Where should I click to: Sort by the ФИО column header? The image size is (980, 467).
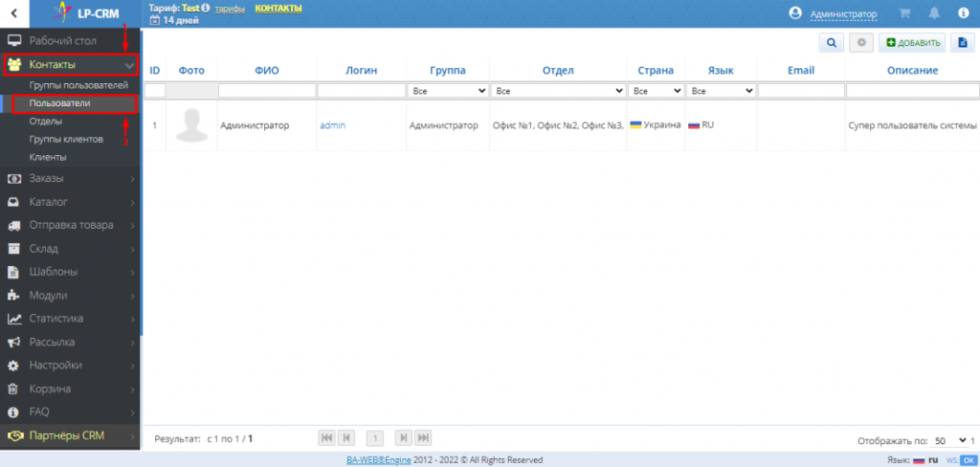pos(267,71)
